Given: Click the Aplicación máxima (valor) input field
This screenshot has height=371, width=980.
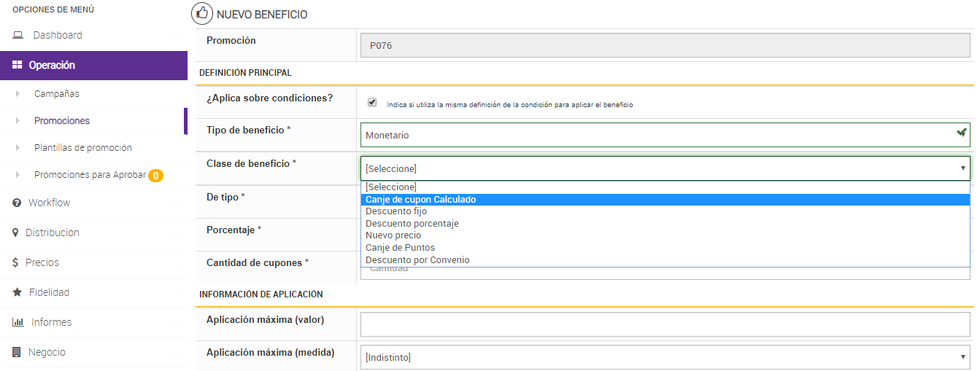Looking at the screenshot, I should [x=665, y=324].
